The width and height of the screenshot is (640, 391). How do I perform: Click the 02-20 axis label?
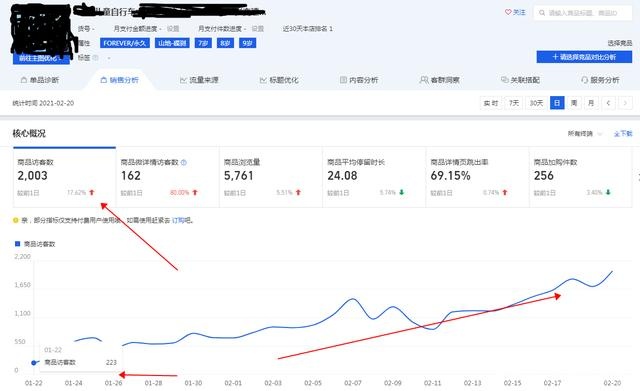[612, 383]
